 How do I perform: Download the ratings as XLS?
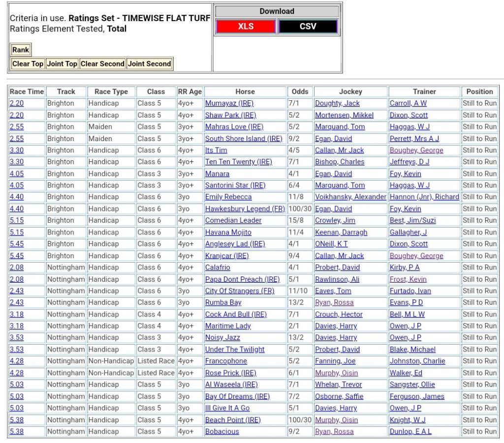click(x=246, y=27)
